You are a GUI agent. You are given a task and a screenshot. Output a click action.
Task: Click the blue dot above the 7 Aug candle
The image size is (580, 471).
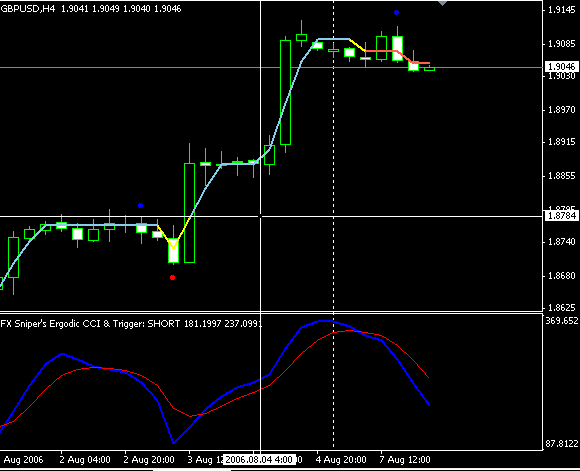[x=397, y=13]
